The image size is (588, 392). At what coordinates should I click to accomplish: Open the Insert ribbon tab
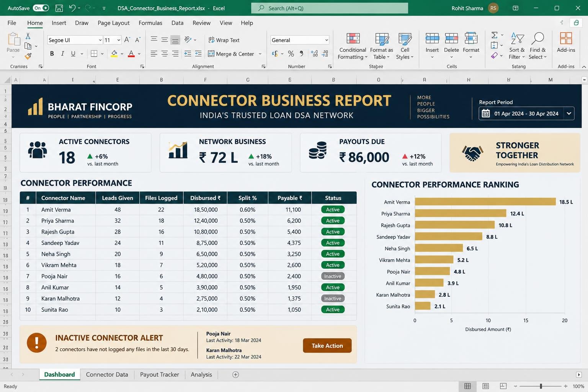tap(59, 23)
